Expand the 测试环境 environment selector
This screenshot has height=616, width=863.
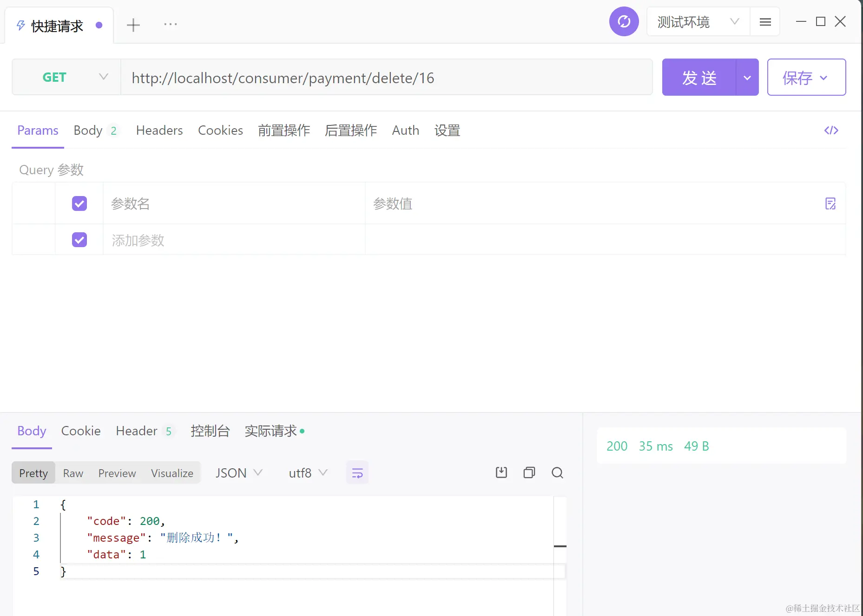click(x=698, y=22)
